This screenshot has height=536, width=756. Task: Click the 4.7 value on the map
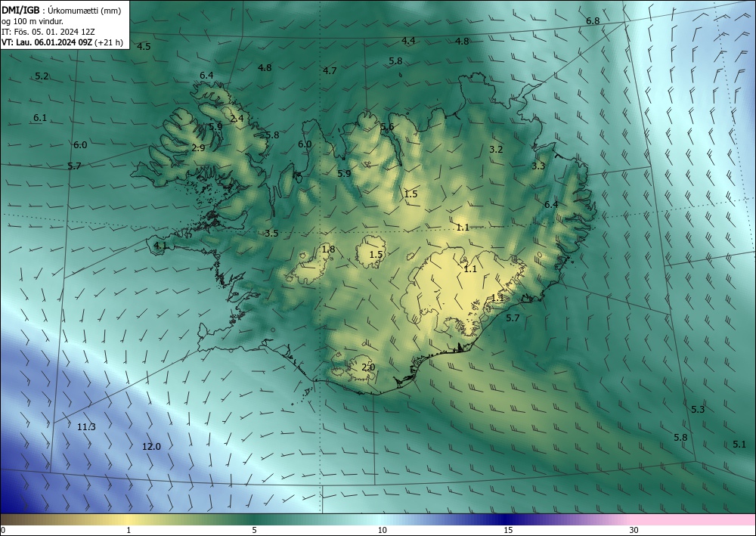(330, 71)
